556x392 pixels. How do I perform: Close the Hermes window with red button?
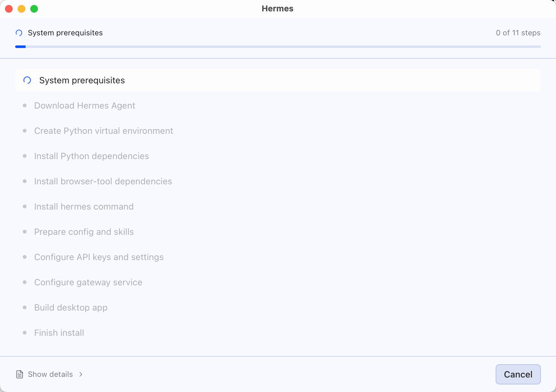click(x=9, y=9)
